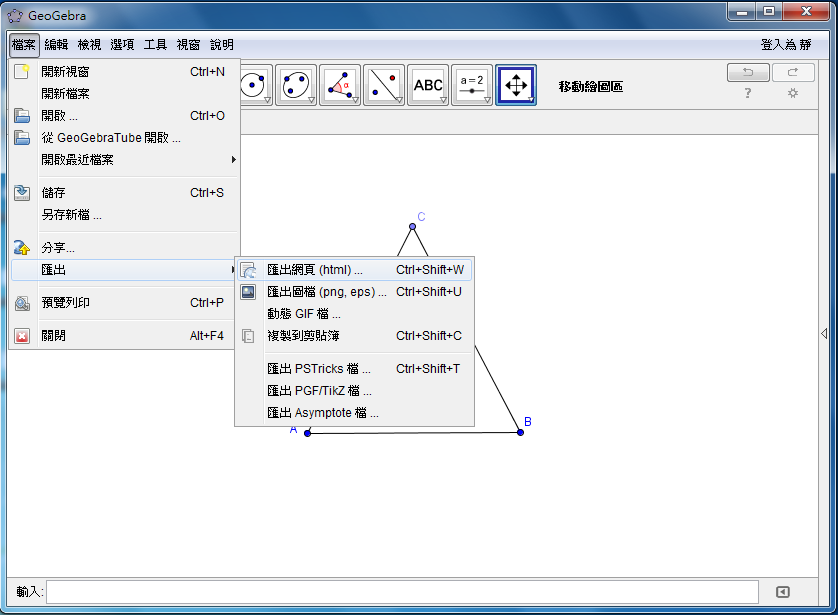Open dropdown arrow of ellipse tool
Image resolution: width=838 pixels, height=615 pixels.
[x=311, y=100]
